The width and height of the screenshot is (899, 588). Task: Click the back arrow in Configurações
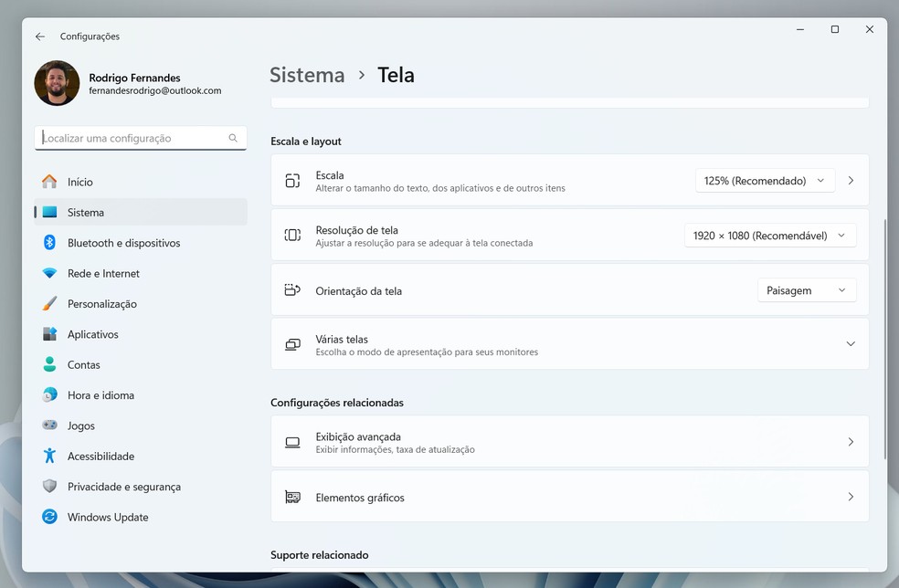point(40,37)
